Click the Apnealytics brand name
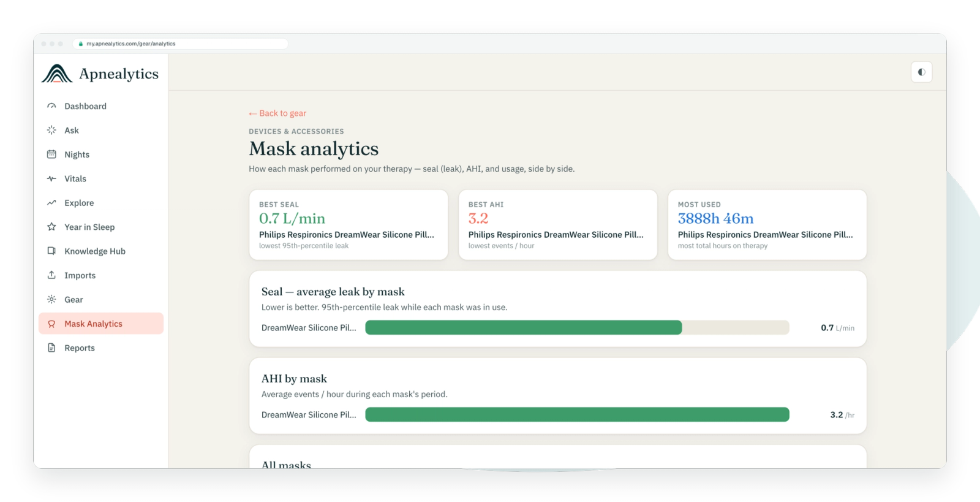The height and width of the screenshot is (502, 980). pyautogui.click(x=119, y=74)
